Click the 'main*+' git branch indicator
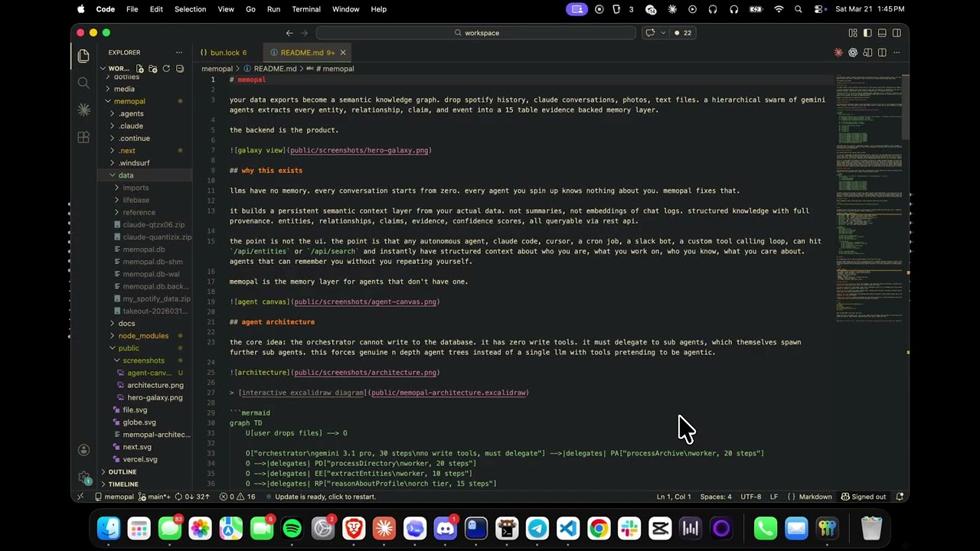 (x=153, y=497)
